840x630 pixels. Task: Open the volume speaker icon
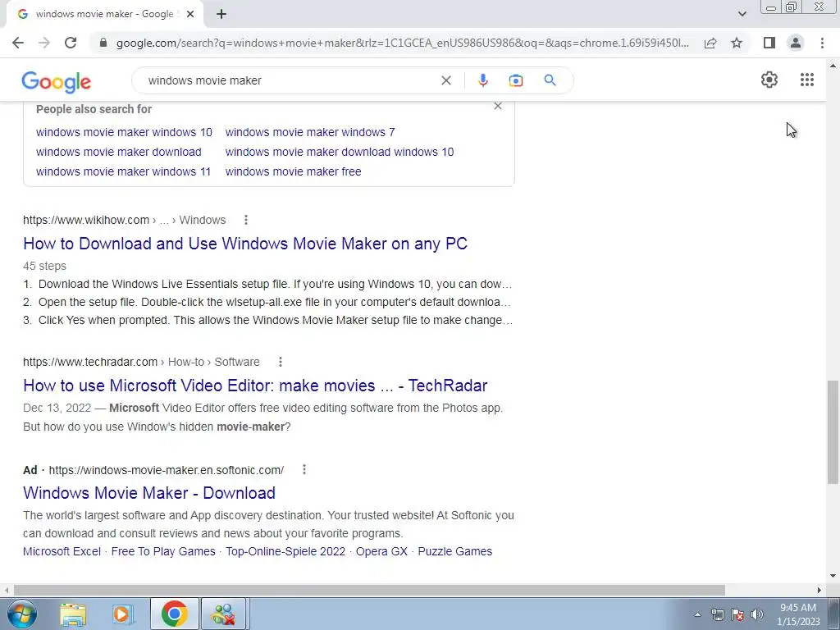[757, 614]
